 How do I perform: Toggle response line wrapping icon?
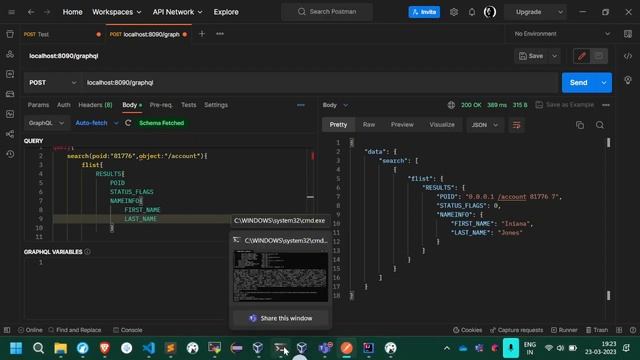[516, 125]
